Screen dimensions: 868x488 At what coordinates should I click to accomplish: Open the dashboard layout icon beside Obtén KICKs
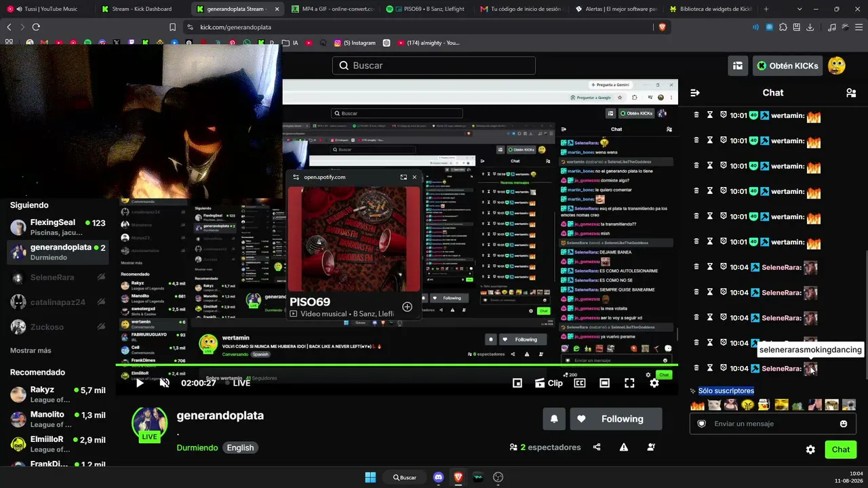click(738, 66)
